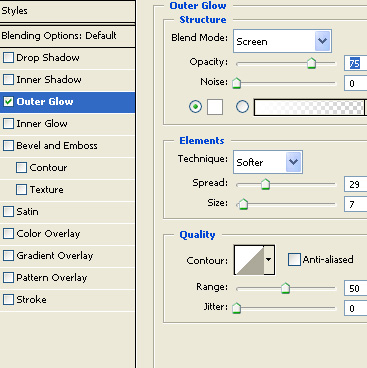The image size is (367, 368).
Task: Open the Drop Shadow settings label
Action: click(x=48, y=58)
